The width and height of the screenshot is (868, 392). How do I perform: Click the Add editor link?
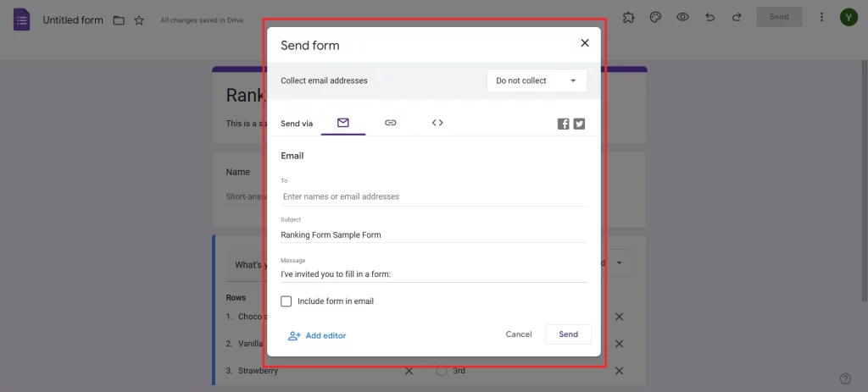point(317,335)
